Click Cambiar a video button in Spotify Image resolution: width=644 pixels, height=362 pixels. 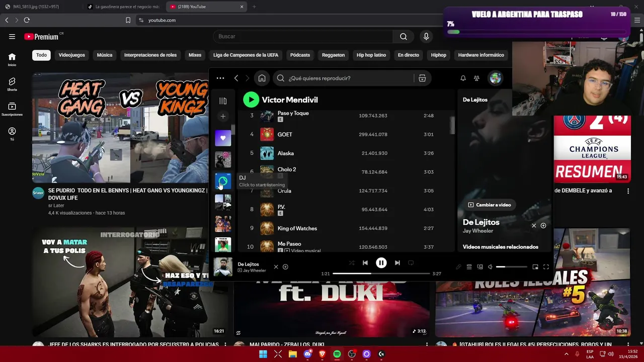click(x=490, y=205)
